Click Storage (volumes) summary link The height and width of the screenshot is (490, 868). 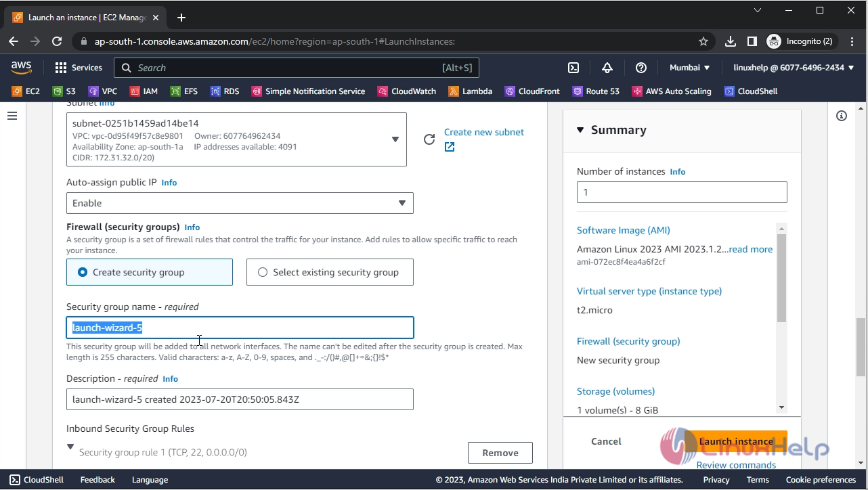pyautogui.click(x=616, y=391)
